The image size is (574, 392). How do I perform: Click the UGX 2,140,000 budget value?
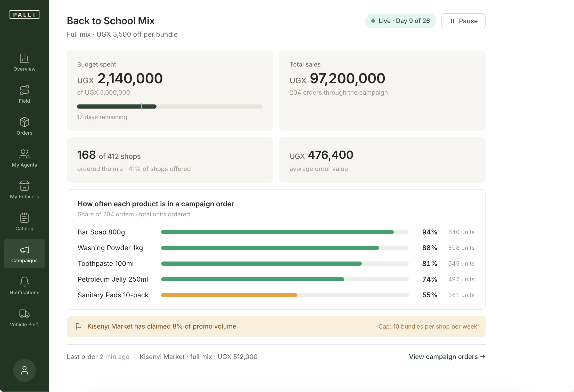click(120, 78)
